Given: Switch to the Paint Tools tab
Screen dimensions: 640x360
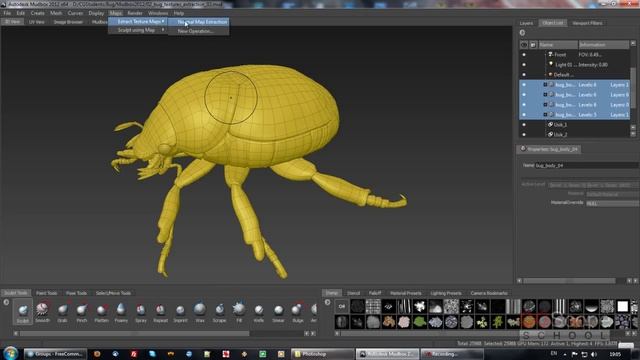Looking at the screenshot, I should [x=47, y=293].
